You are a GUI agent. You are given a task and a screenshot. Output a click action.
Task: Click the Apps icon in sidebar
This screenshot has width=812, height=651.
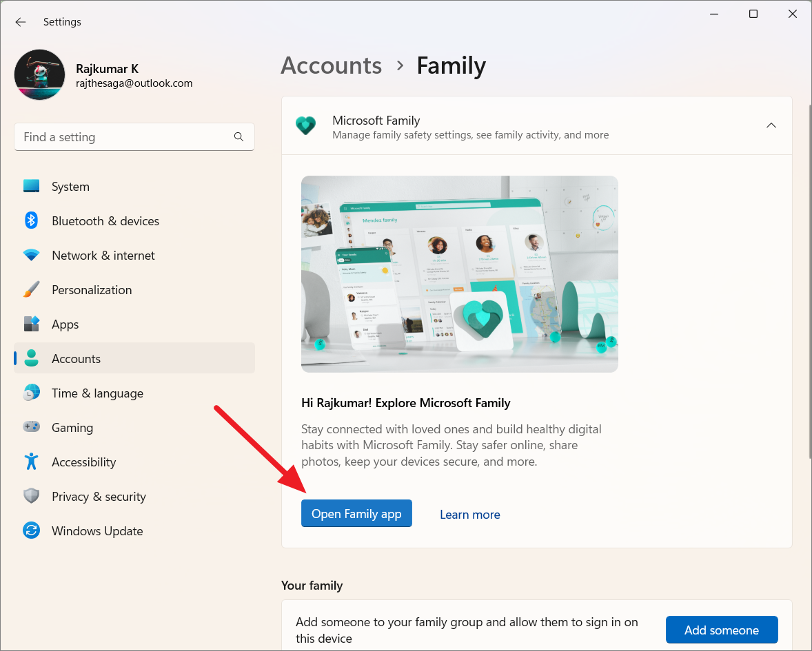(31, 324)
